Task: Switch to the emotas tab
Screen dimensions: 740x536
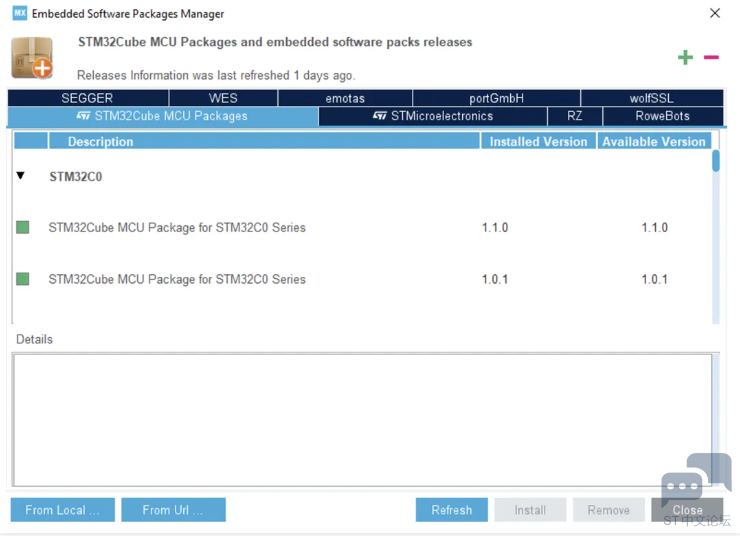Action: click(345, 98)
